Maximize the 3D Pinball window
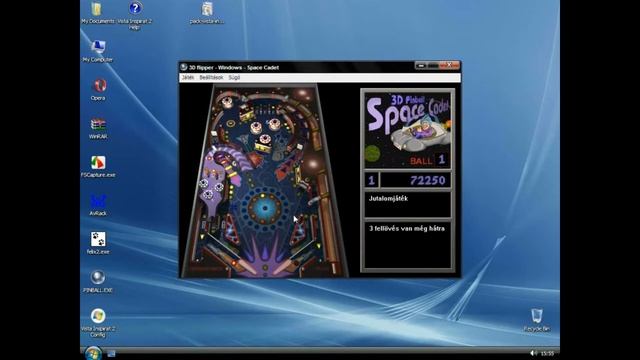 click(433, 65)
